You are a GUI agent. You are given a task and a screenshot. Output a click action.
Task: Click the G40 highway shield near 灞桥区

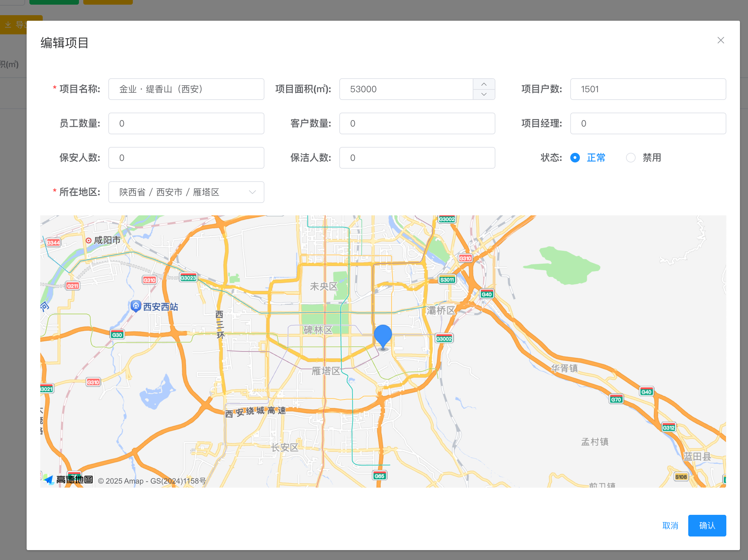point(486,294)
